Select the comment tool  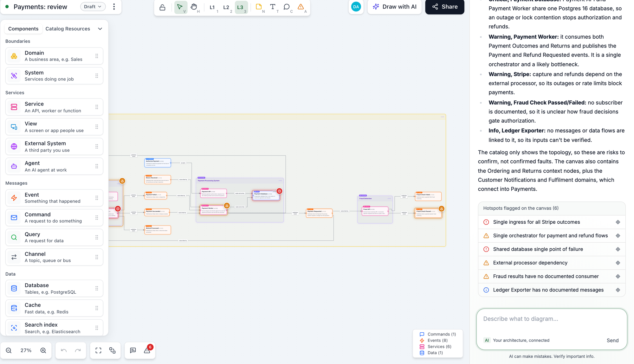[x=287, y=7]
